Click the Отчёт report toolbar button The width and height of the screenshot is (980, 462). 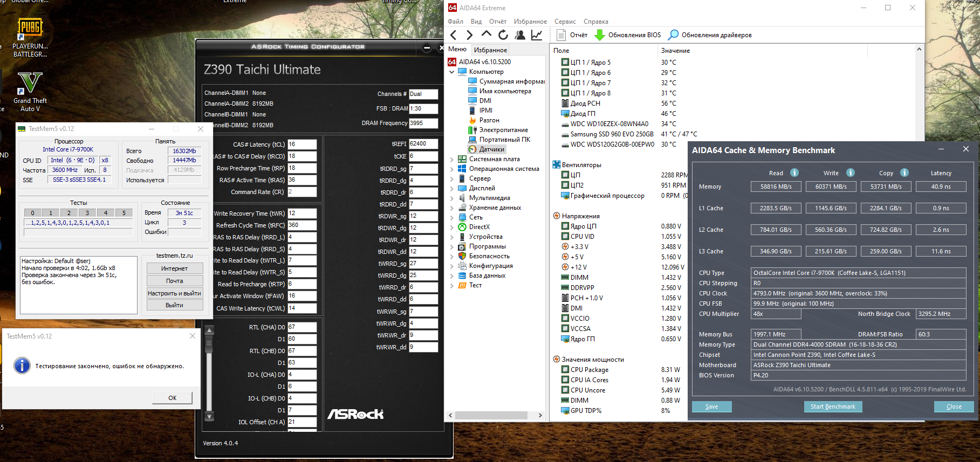pyautogui.click(x=572, y=35)
